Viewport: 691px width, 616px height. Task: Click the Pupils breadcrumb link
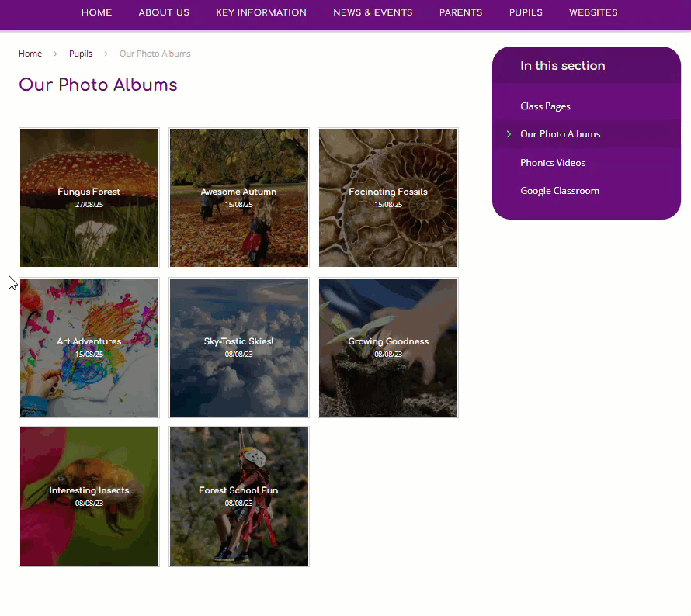point(81,54)
